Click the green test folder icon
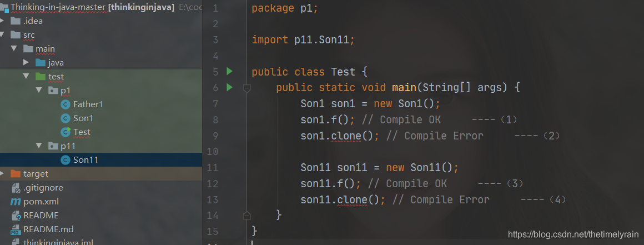The width and height of the screenshot is (644, 245). (x=40, y=77)
